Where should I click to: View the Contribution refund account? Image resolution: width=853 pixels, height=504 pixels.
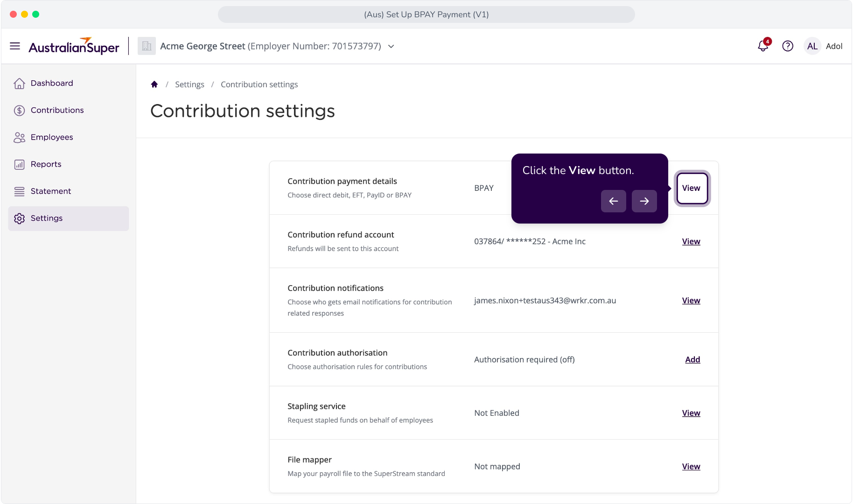tap(691, 241)
